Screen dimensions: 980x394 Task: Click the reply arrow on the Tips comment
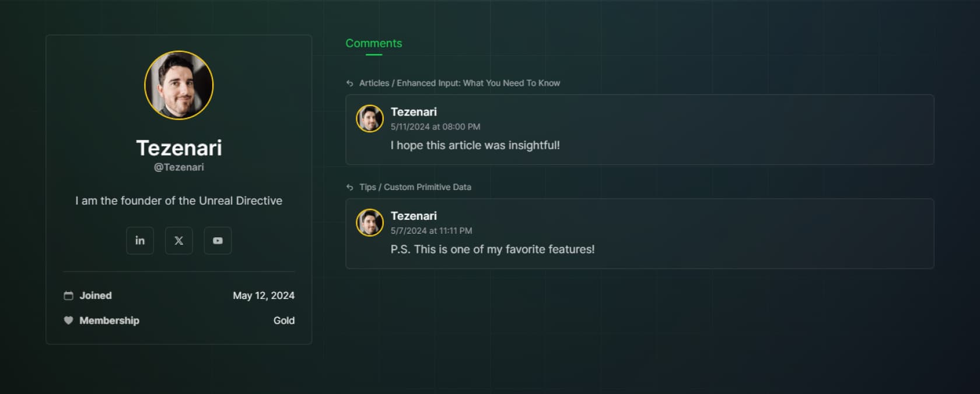(x=349, y=187)
